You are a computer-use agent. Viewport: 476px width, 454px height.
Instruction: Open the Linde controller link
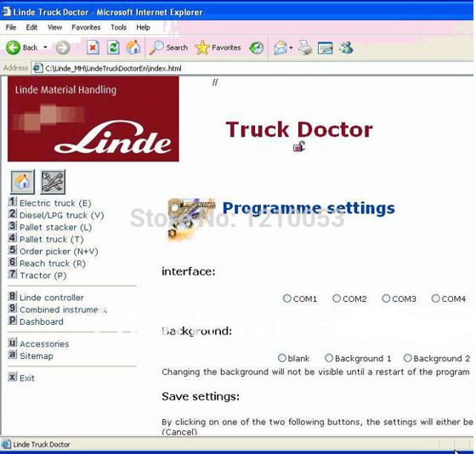52,298
